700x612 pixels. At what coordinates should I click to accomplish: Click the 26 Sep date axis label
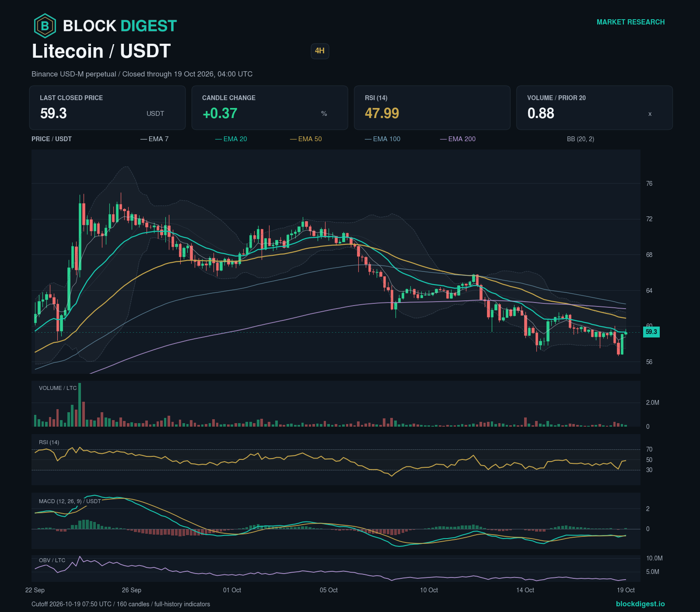tap(132, 590)
